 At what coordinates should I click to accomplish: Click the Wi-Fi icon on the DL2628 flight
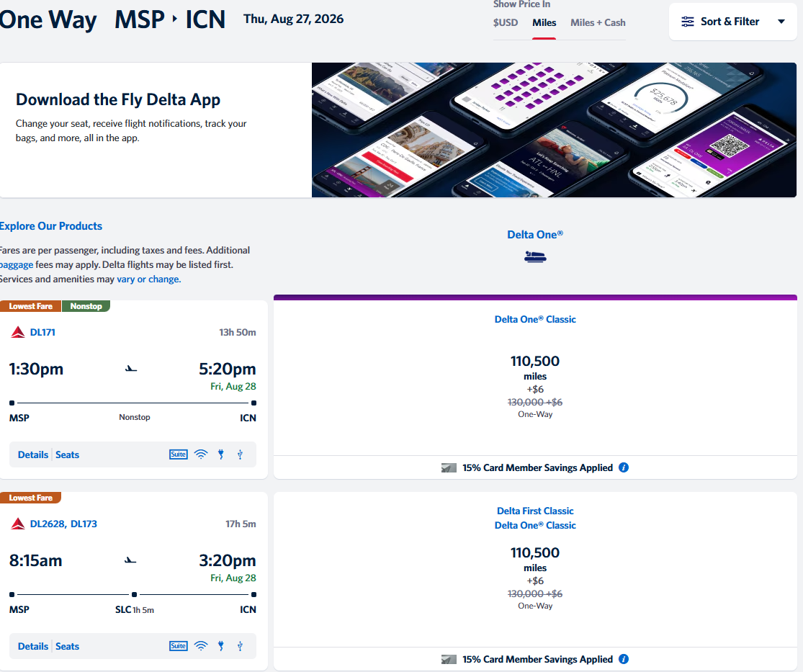(x=201, y=646)
